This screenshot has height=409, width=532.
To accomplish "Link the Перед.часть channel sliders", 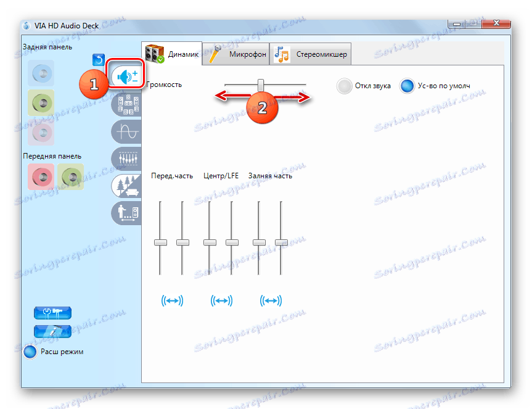I will pos(172,300).
